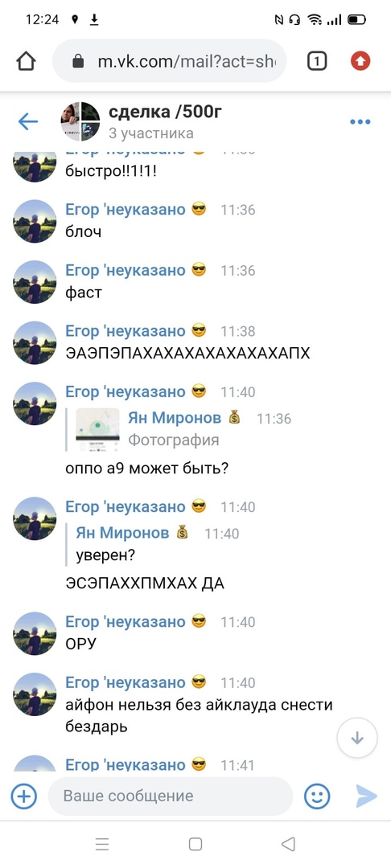Tap Android recent apps navigation button
Screen dimensions: 391x868
click(x=102, y=844)
